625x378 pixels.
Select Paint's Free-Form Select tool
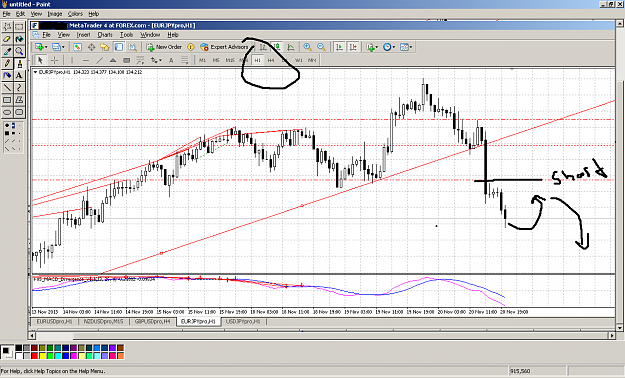tap(7, 27)
